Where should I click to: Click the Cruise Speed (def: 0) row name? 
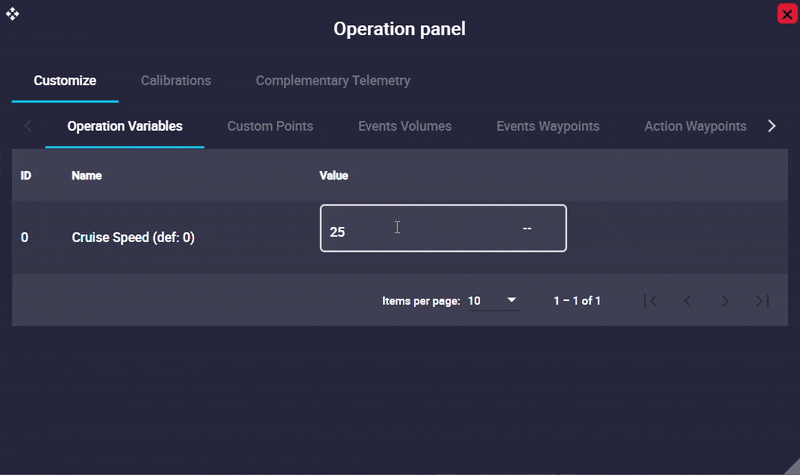click(x=133, y=238)
